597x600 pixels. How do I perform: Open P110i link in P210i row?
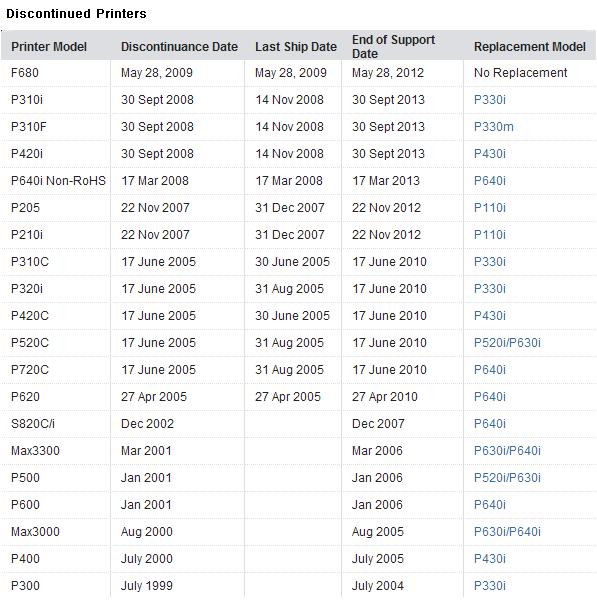click(x=489, y=235)
